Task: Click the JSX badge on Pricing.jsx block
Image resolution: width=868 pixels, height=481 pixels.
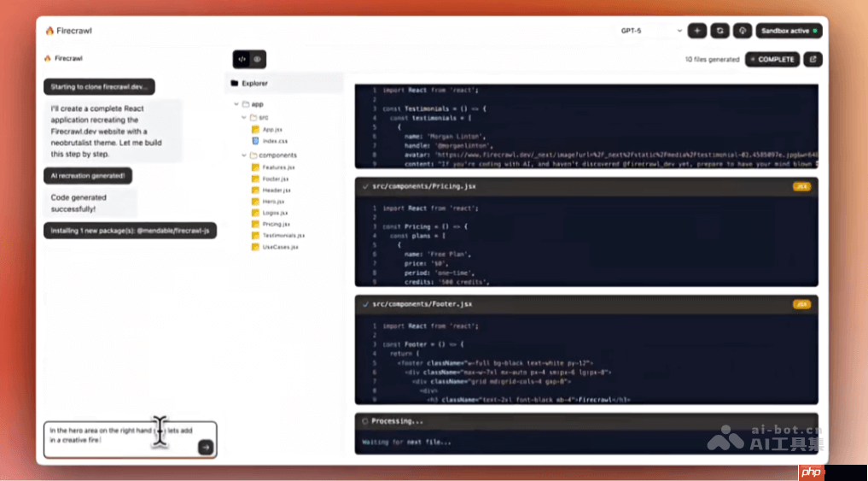Action: pos(801,187)
